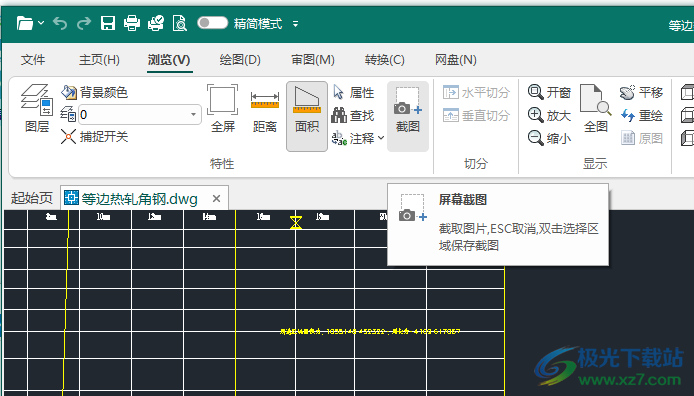The height and width of the screenshot is (396, 694).
Task: Click the yellow hourglass marker in drawing
Action: pos(296,222)
